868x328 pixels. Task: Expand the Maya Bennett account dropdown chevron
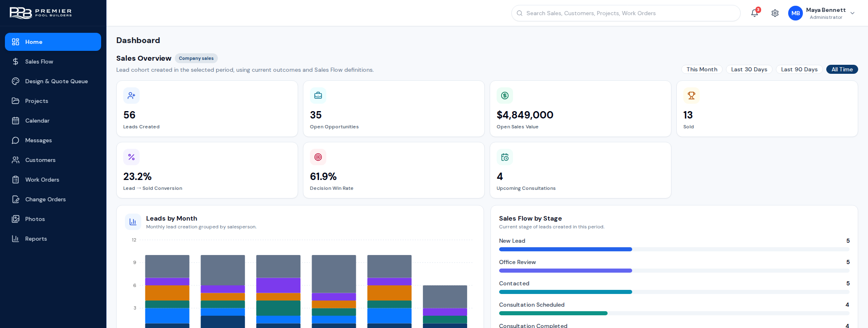coord(852,13)
